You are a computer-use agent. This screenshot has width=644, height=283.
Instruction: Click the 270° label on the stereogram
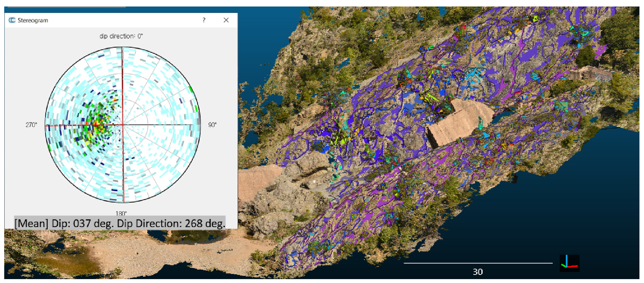[x=31, y=125]
